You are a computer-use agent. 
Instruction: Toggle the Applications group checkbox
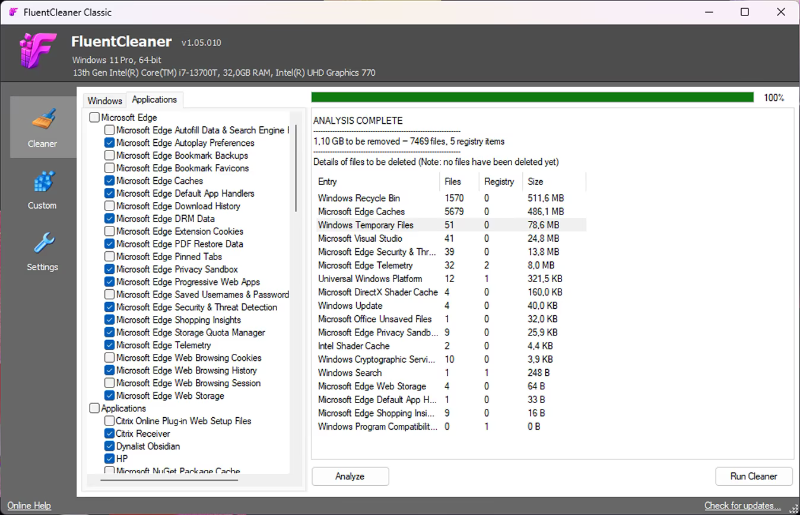[x=94, y=408]
